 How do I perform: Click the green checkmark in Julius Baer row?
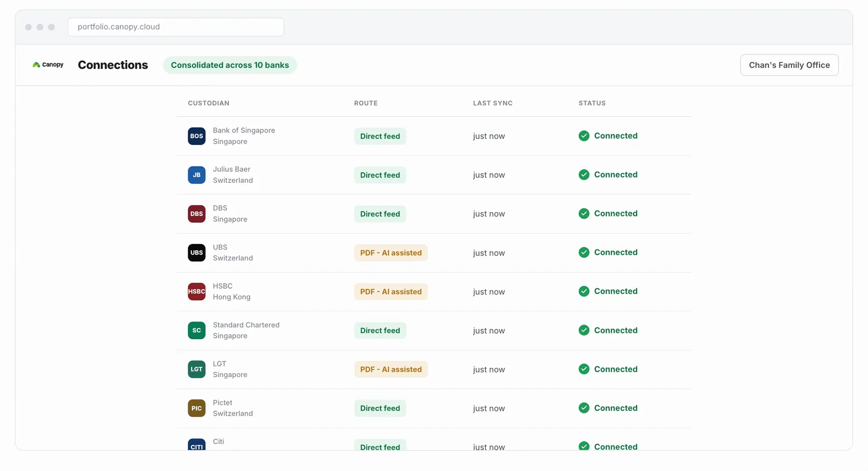tap(584, 175)
